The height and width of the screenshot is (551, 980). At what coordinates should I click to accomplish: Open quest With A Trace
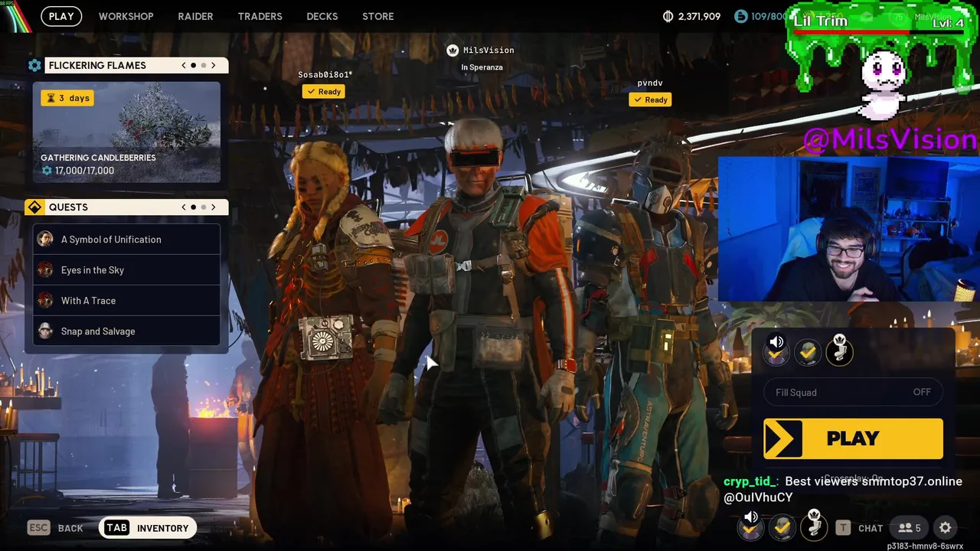click(126, 301)
